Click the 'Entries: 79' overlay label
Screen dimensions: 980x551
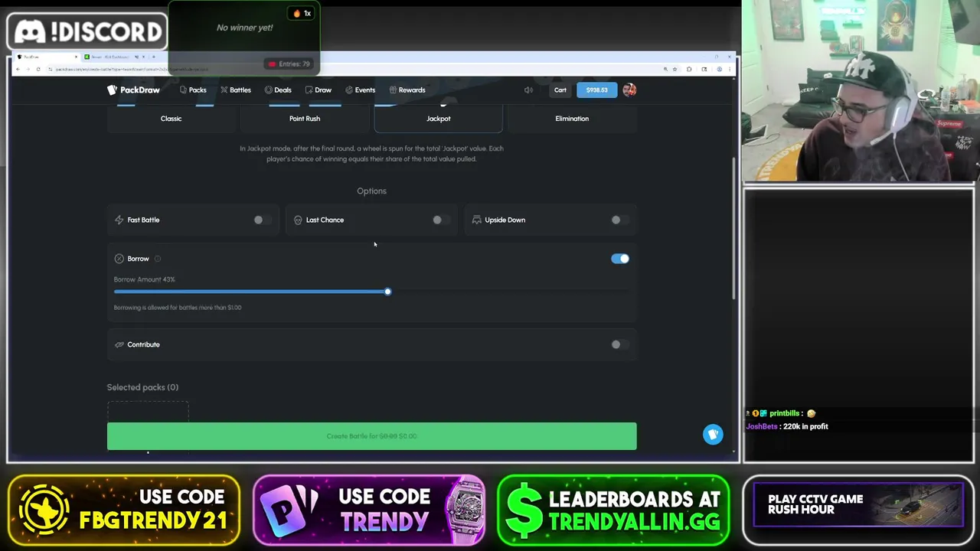(x=289, y=64)
